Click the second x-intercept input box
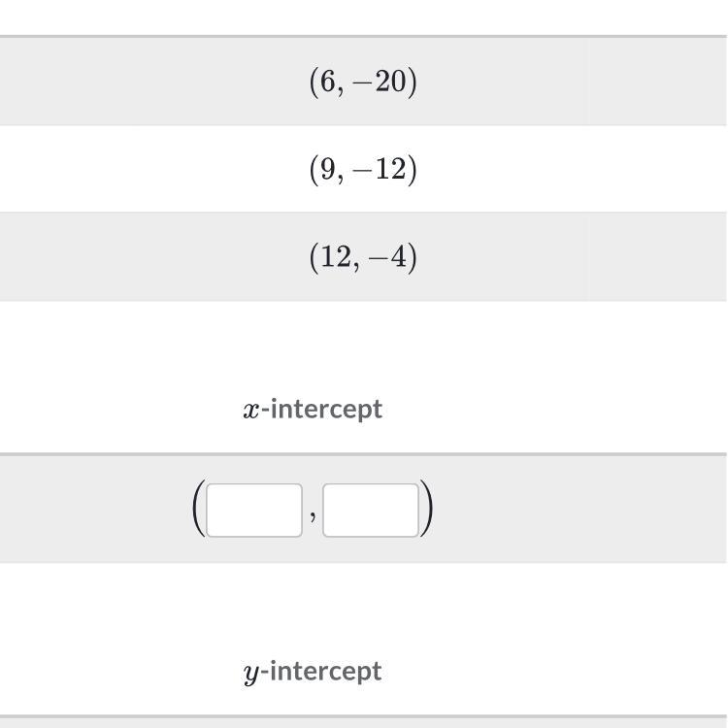This screenshot has height=728, width=728. coord(371,510)
